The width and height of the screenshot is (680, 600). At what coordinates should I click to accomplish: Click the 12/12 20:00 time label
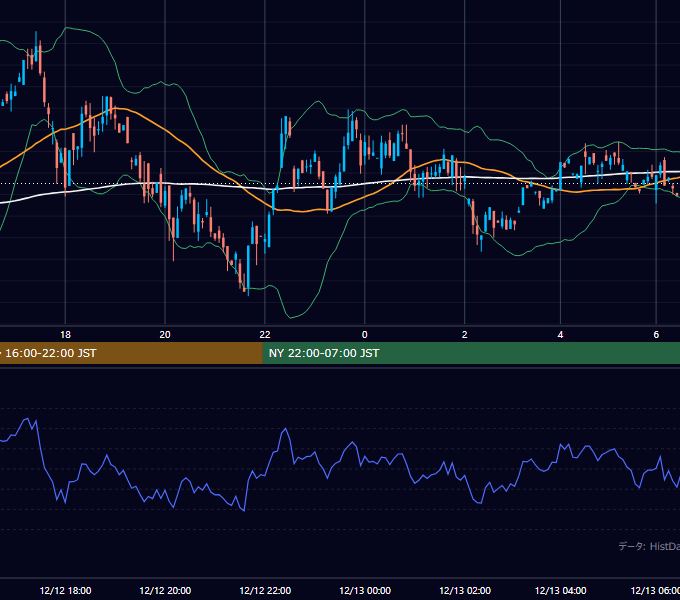(x=165, y=590)
